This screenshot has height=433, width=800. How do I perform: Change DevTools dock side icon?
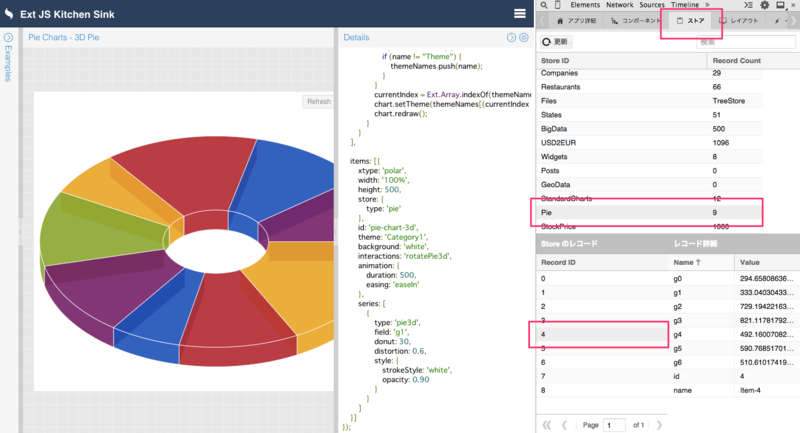(780, 5)
